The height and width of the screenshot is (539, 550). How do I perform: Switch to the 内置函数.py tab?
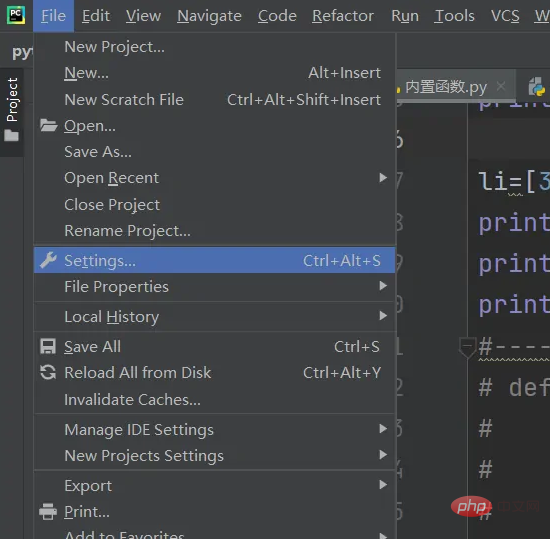(x=446, y=87)
